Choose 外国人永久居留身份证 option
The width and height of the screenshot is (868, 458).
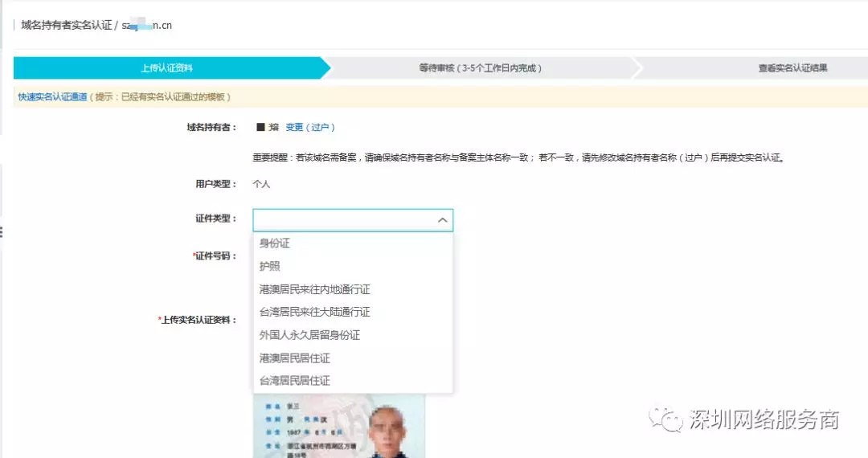point(309,335)
